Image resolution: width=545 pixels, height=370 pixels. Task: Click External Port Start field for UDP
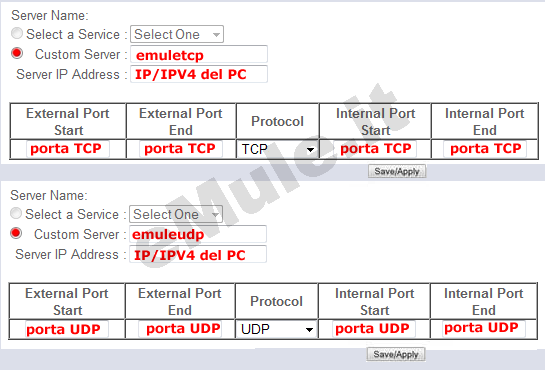tap(67, 329)
